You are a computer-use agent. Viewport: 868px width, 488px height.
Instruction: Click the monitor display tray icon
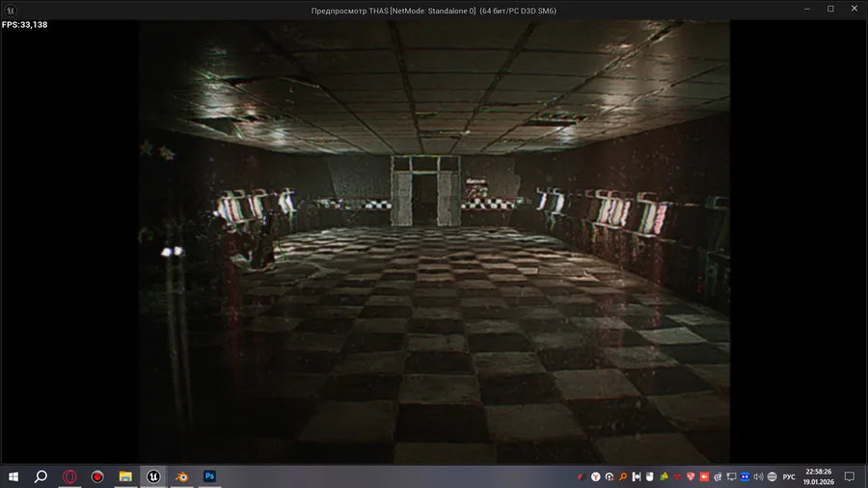(x=731, y=476)
